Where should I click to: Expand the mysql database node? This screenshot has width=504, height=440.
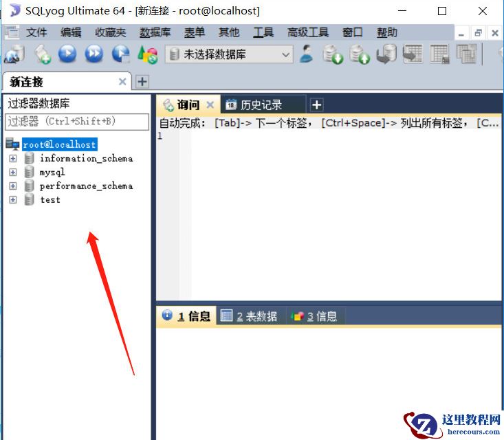(x=12, y=173)
